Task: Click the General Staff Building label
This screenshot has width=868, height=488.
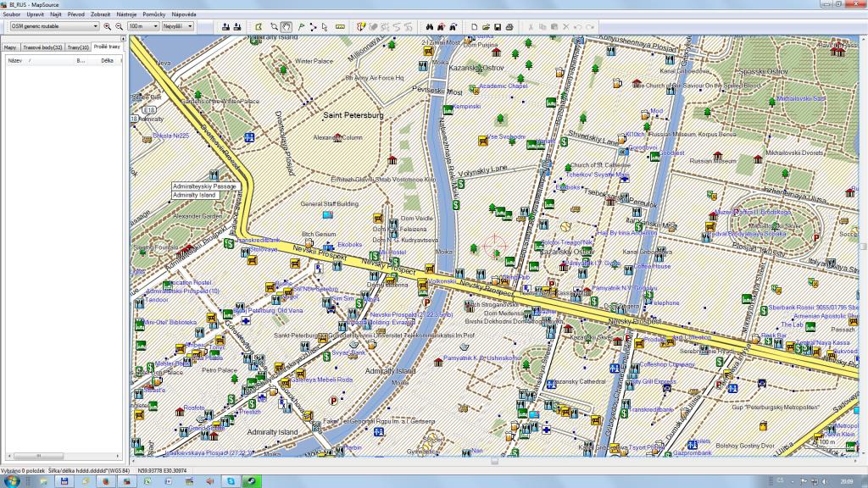Action: [330, 203]
